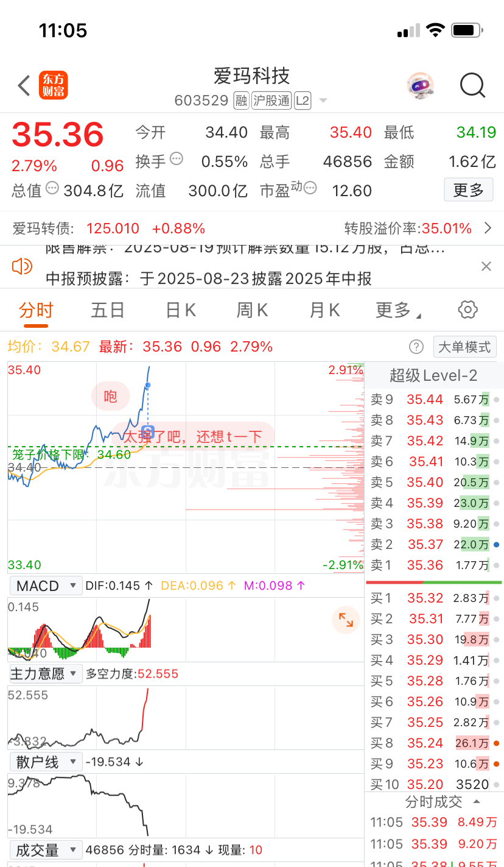Tap the info icon next to 市盈动

point(310,188)
